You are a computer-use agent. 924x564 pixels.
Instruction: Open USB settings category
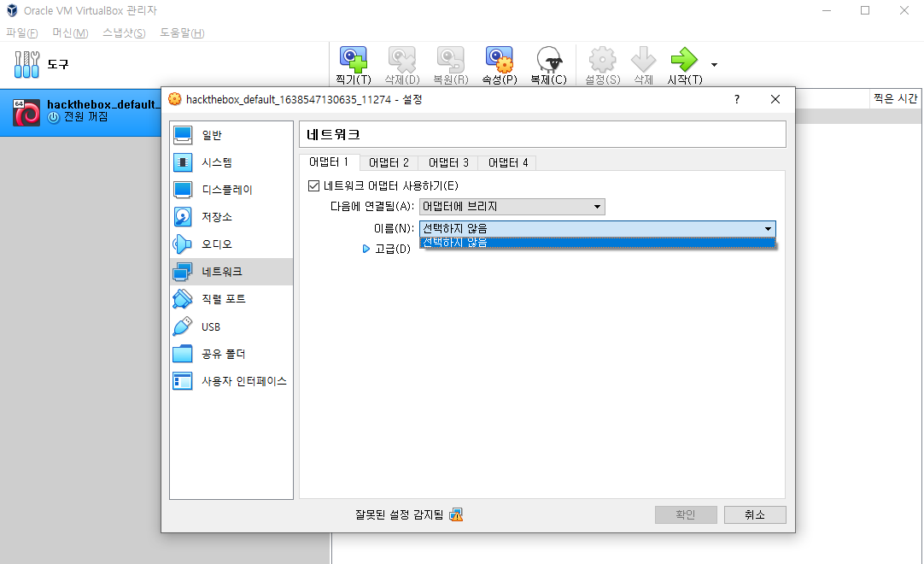[x=231, y=326]
